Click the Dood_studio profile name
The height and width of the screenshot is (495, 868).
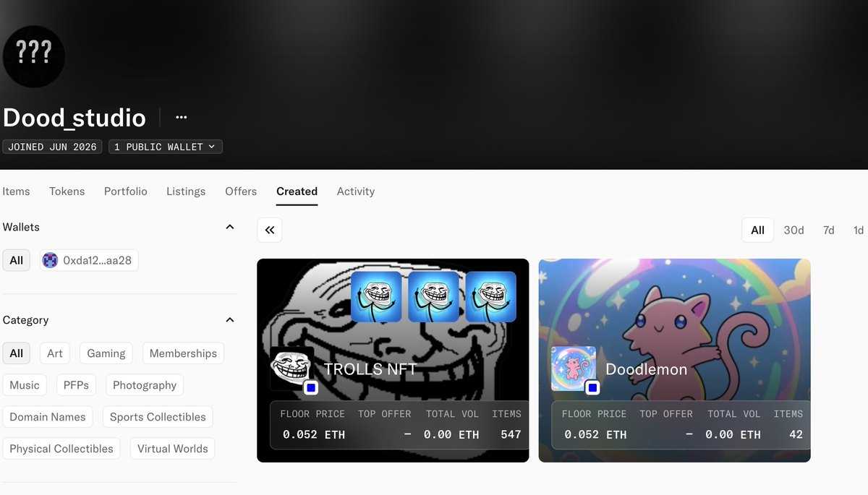[x=75, y=117]
